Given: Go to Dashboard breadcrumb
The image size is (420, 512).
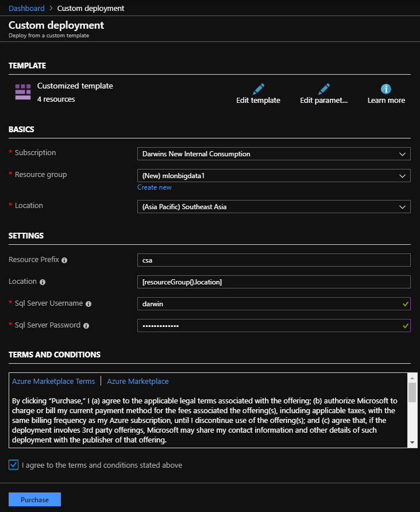Looking at the screenshot, I should point(26,8).
